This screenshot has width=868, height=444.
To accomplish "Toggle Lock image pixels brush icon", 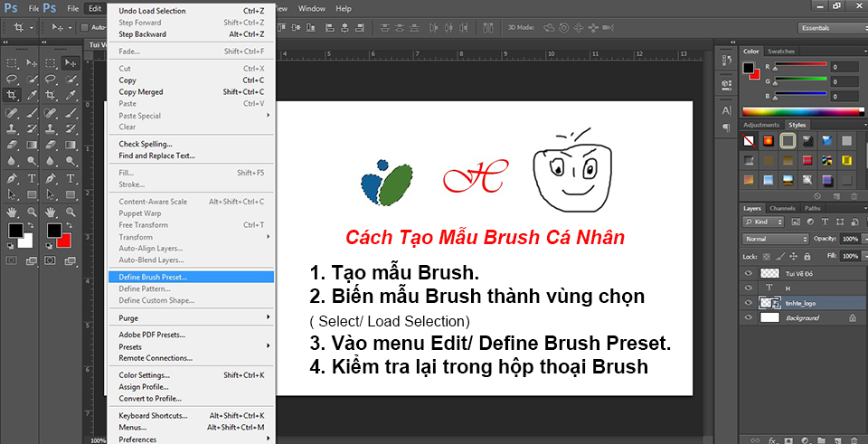I will pyautogui.click(x=779, y=257).
